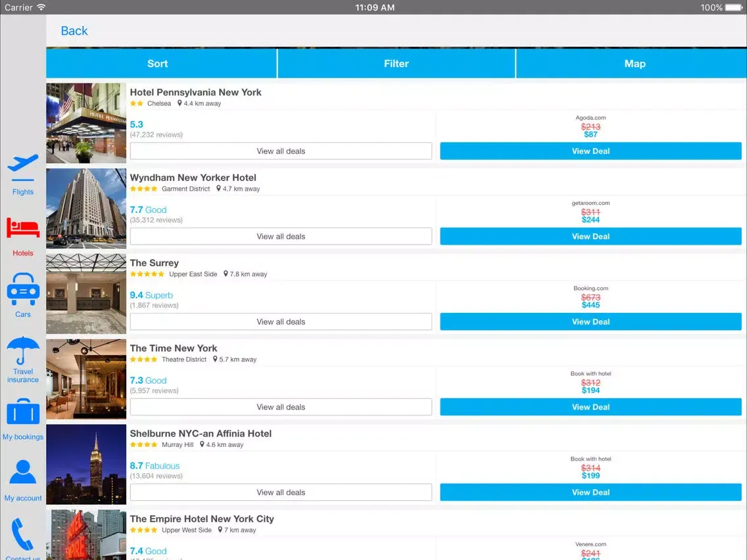Tap the 5.3 rating score
Image resolution: width=747 pixels, height=560 pixels.
click(x=136, y=124)
